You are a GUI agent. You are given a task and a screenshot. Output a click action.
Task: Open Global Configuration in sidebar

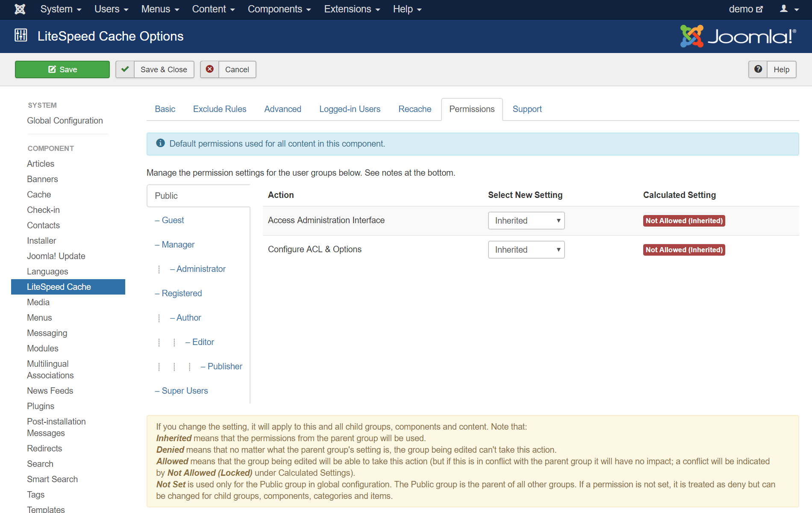(65, 121)
